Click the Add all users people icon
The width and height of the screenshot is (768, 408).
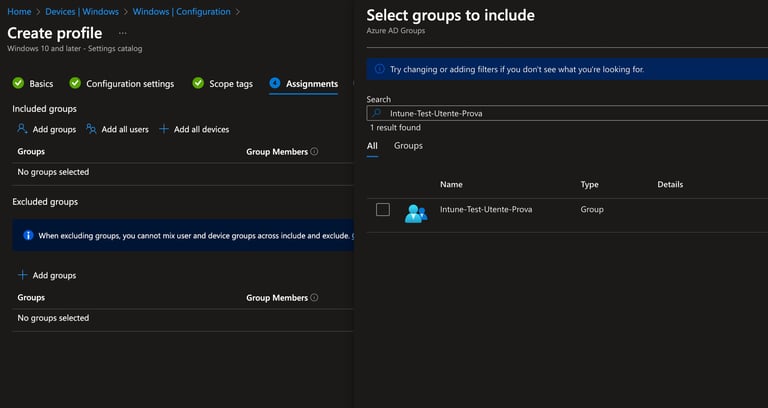pyautogui.click(x=91, y=129)
